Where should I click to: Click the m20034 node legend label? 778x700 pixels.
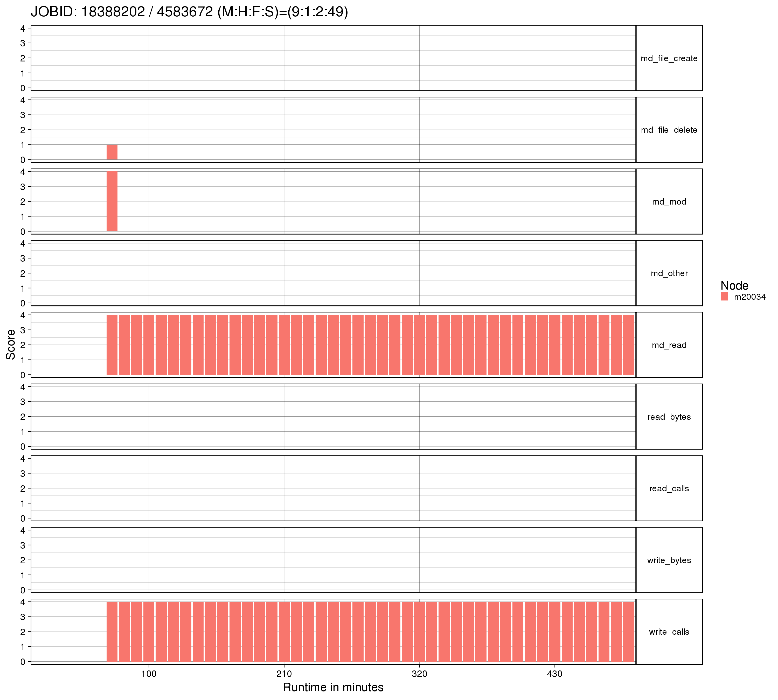tap(749, 297)
